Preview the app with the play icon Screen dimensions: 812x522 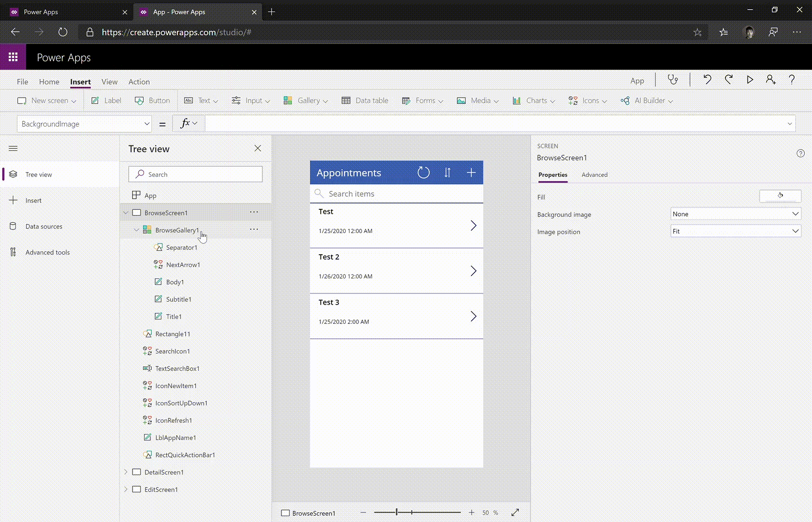pyautogui.click(x=750, y=80)
